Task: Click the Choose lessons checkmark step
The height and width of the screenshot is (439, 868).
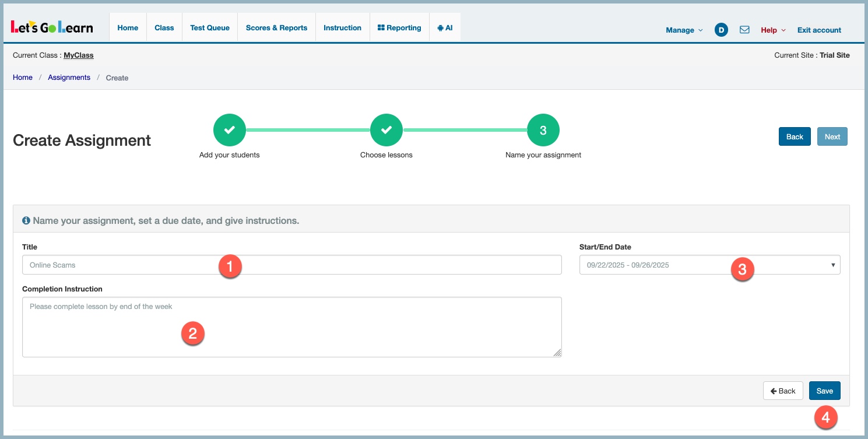Action: 386,131
